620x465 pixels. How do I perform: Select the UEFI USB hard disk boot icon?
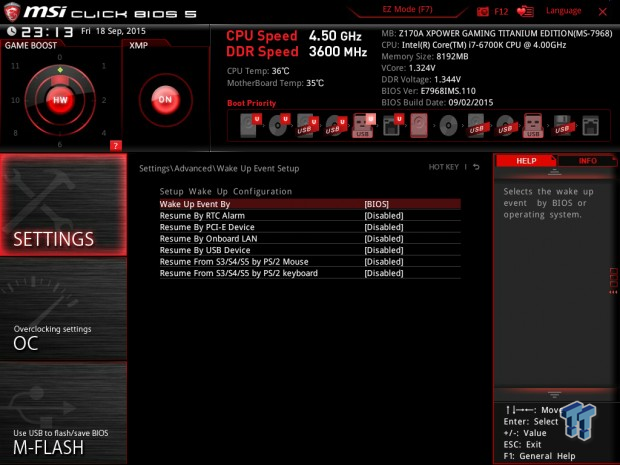pyautogui.click(x=307, y=126)
